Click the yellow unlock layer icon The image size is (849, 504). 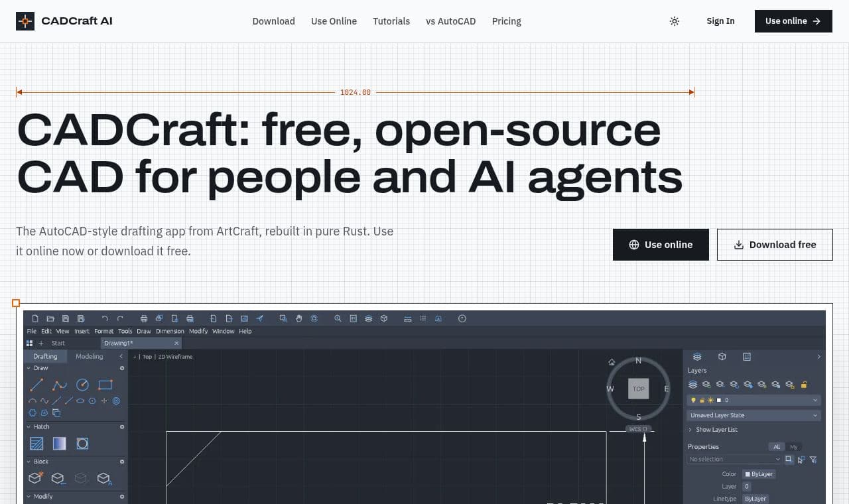click(804, 384)
